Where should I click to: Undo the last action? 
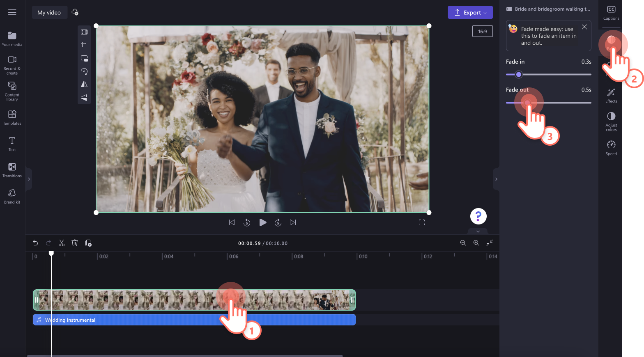[x=35, y=243]
